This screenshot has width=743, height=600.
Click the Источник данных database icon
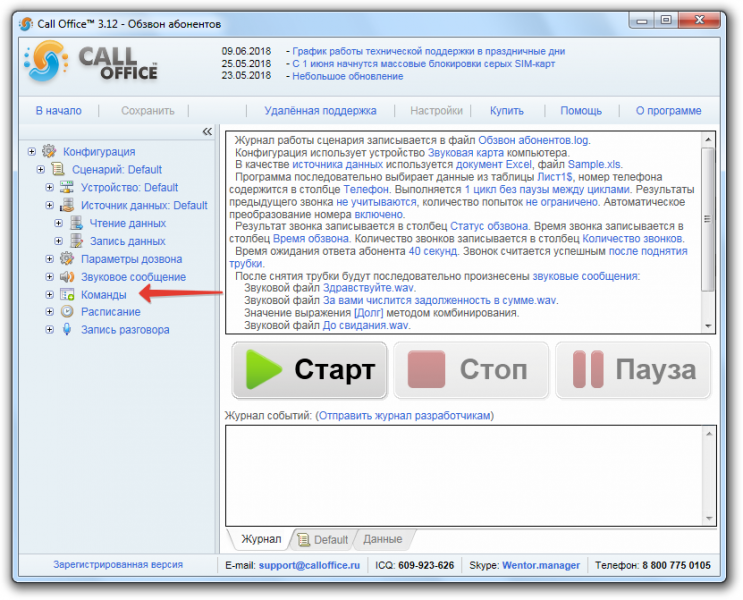pyautogui.click(x=67, y=205)
